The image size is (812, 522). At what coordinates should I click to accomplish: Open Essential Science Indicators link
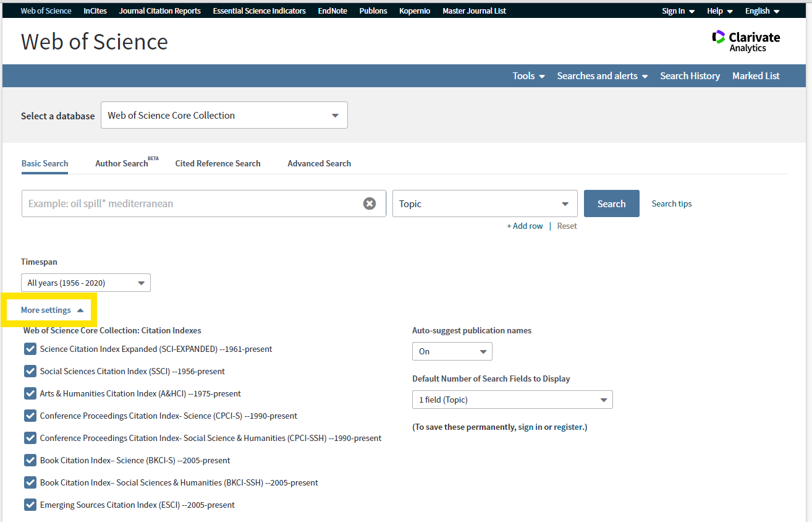tap(259, 11)
